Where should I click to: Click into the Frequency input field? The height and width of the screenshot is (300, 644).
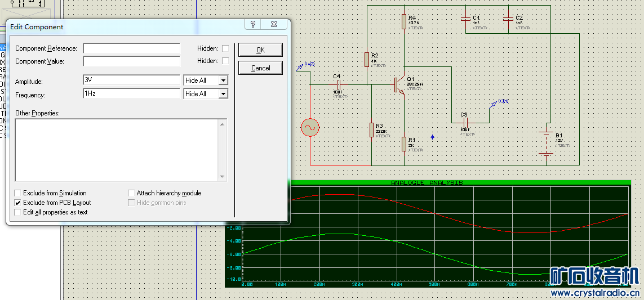coord(131,93)
